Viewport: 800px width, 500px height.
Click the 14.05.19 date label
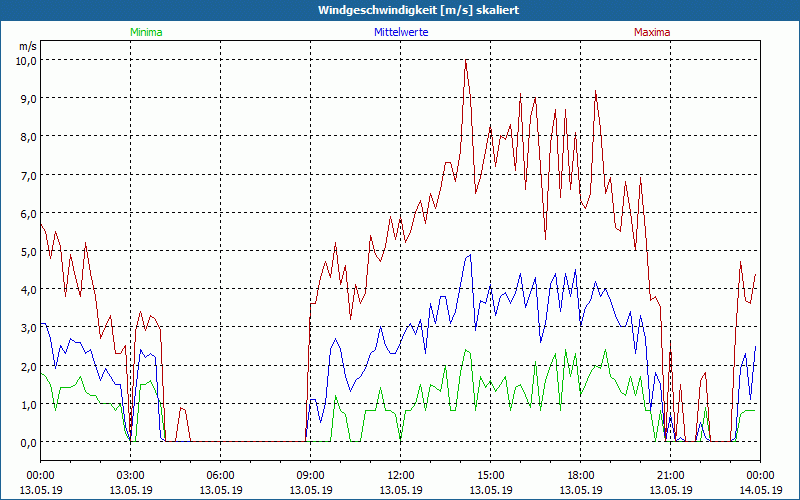(761, 490)
